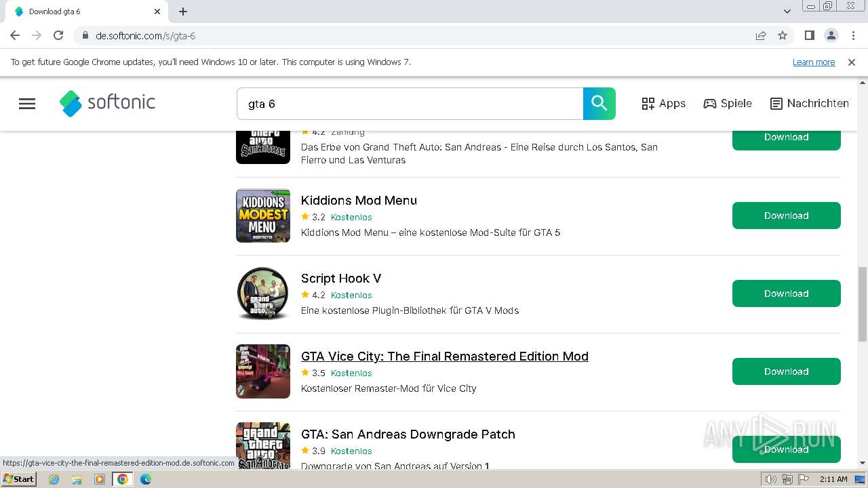Go forward in browser history

coord(37,35)
